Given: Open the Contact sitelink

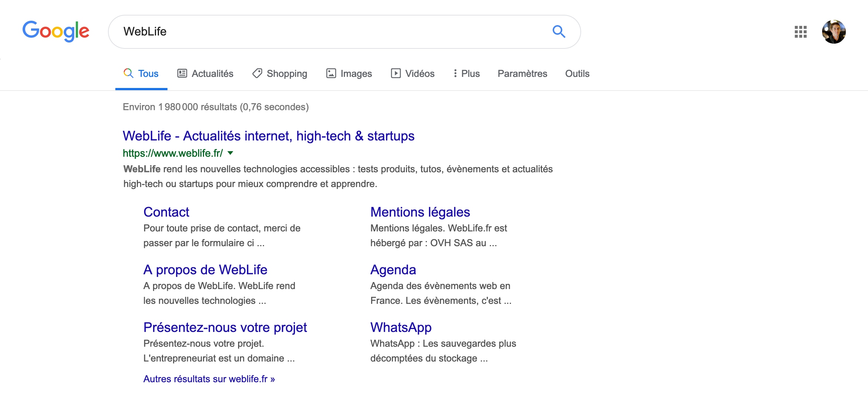Looking at the screenshot, I should point(166,212).
